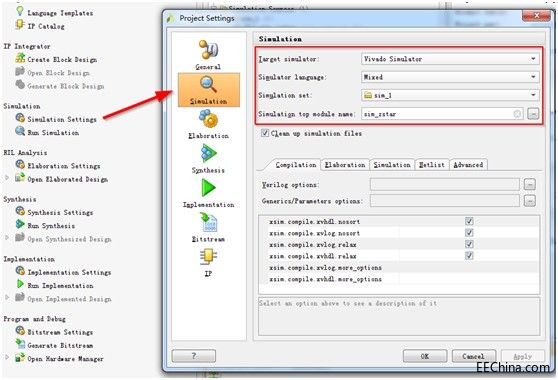Select the xsim.compile.xvlog.more_options row
The image size is (558, 380).
click(x=399, y=268)
